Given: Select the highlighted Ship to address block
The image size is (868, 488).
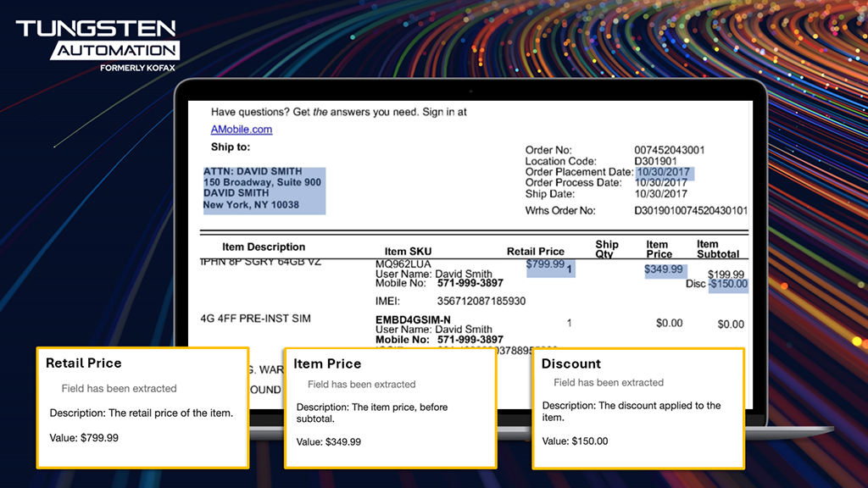Looking at the screenshot, I should [263, 188].
